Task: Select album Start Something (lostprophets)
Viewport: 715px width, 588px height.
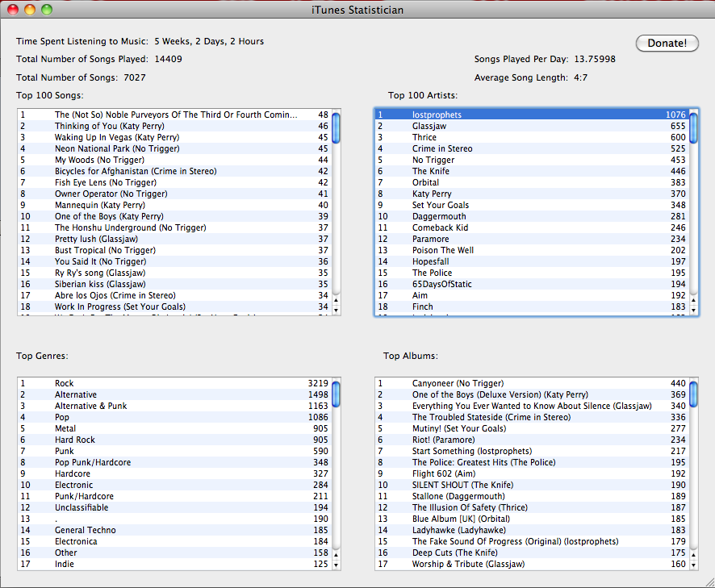Action: coord(532,451)
